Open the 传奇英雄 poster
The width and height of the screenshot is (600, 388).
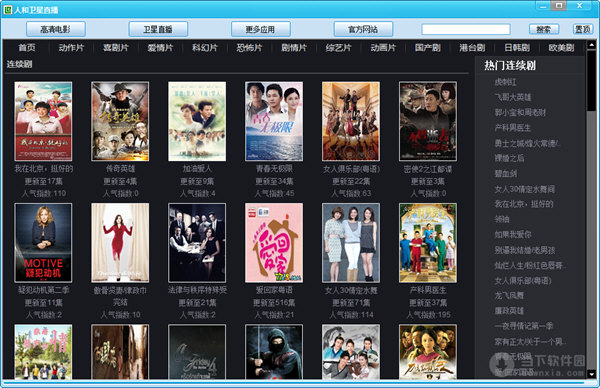pos(120,121)
